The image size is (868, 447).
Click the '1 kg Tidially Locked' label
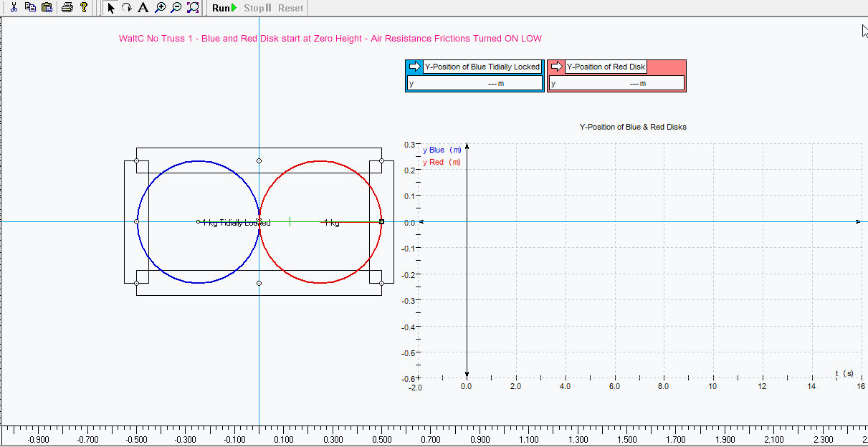click(237, 223)
